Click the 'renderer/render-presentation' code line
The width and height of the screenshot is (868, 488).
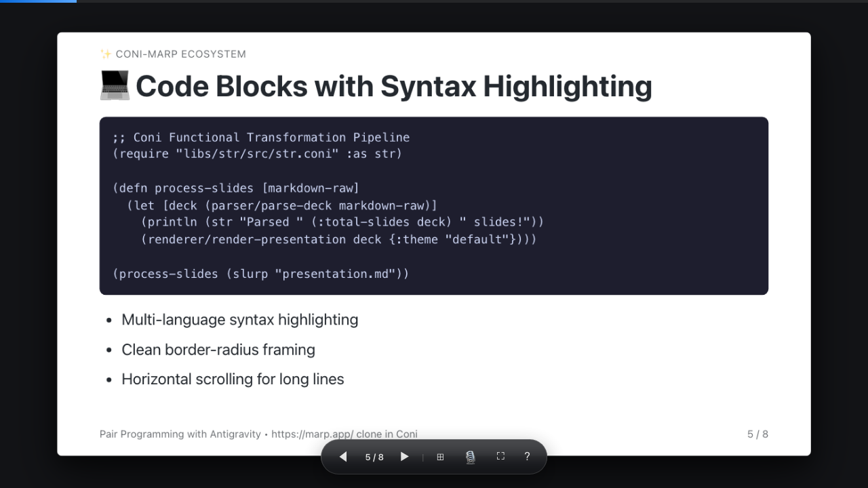point(339,239)
